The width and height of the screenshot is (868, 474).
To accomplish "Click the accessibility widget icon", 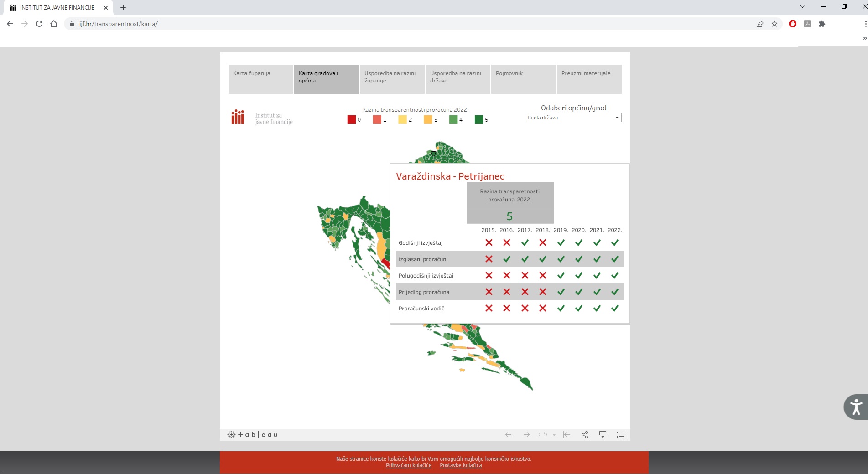I will [x=856, y=407].
